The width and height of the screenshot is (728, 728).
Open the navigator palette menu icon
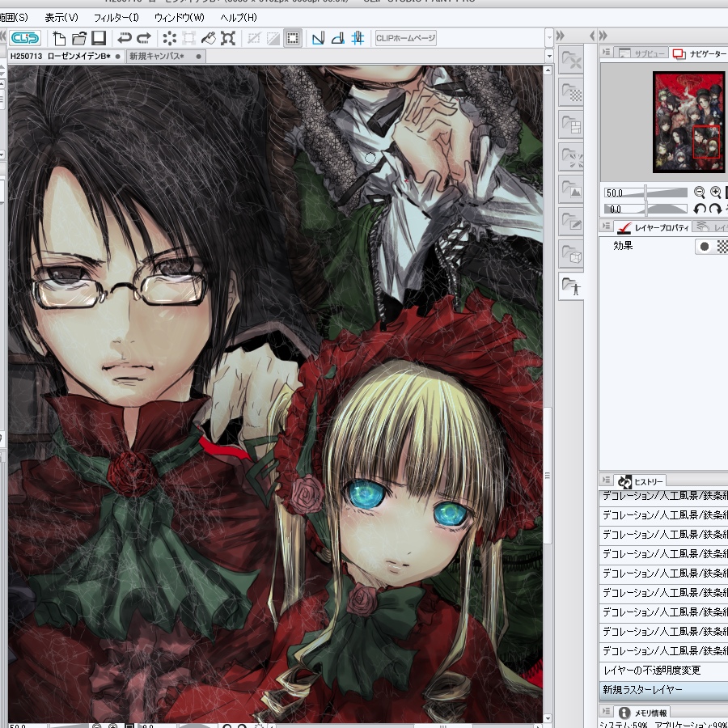click(x=606, y=52)
